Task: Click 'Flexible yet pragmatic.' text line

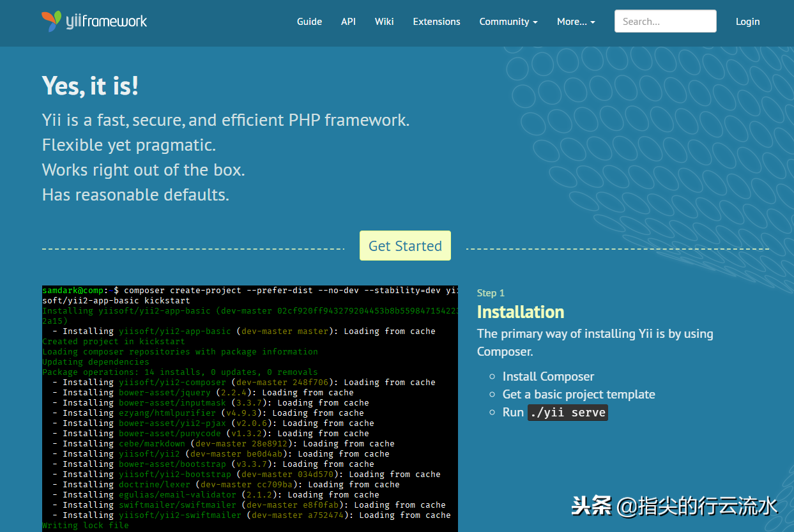Action: (129, 145)
